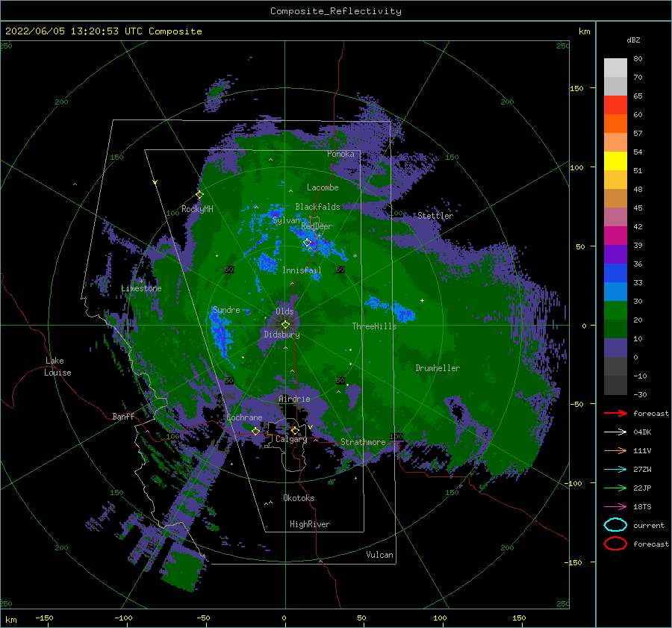Click the Banff town label
The image size is (672, 628).
point(123,416)
